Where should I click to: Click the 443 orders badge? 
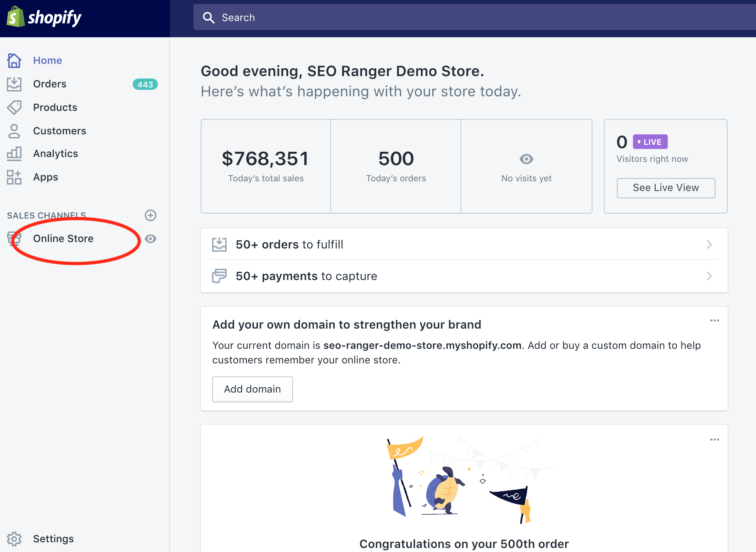point(145,84)
